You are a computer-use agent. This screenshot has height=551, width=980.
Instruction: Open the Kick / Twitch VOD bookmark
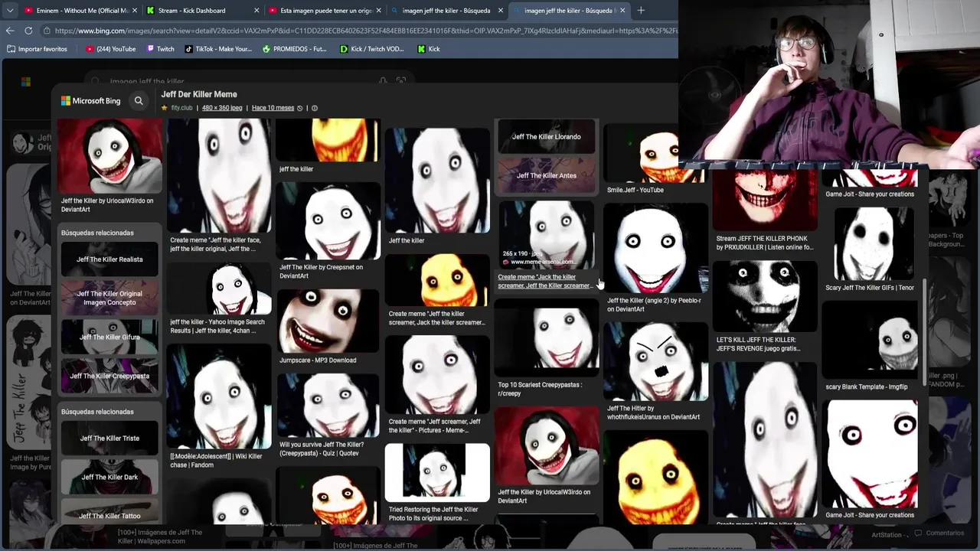point(372,49)
